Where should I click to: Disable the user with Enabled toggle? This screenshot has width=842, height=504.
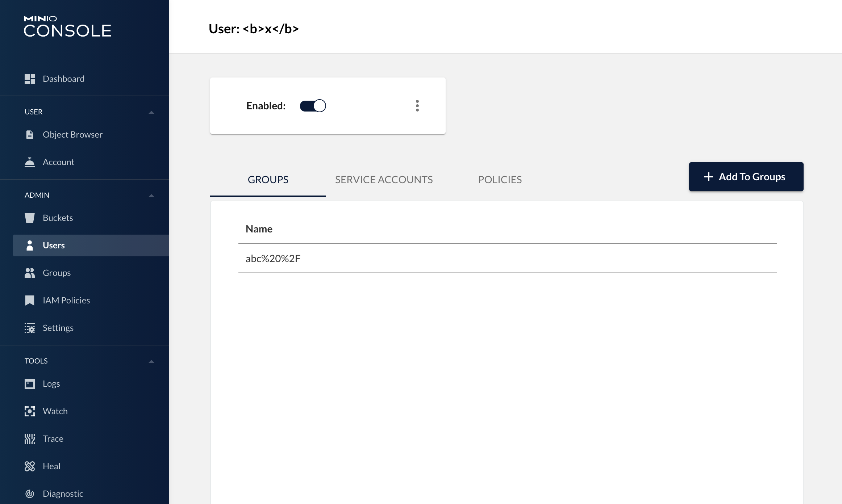click(313, 106)
